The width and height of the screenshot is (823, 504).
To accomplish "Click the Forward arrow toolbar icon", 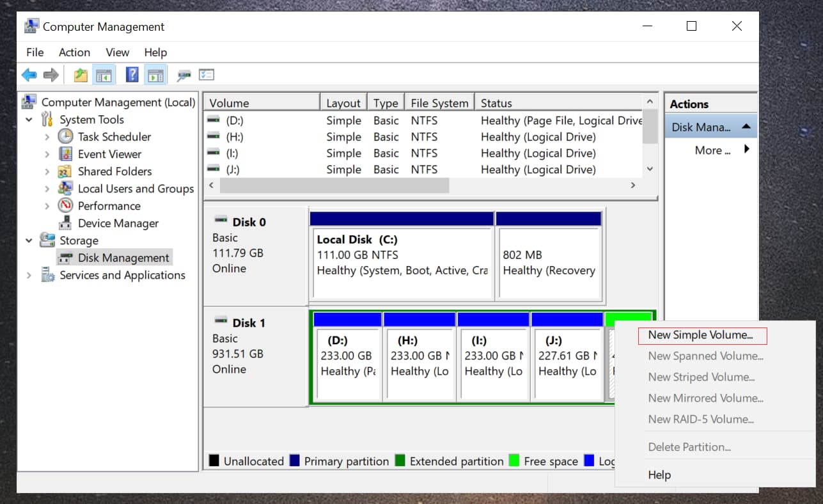I will (51, 75).
